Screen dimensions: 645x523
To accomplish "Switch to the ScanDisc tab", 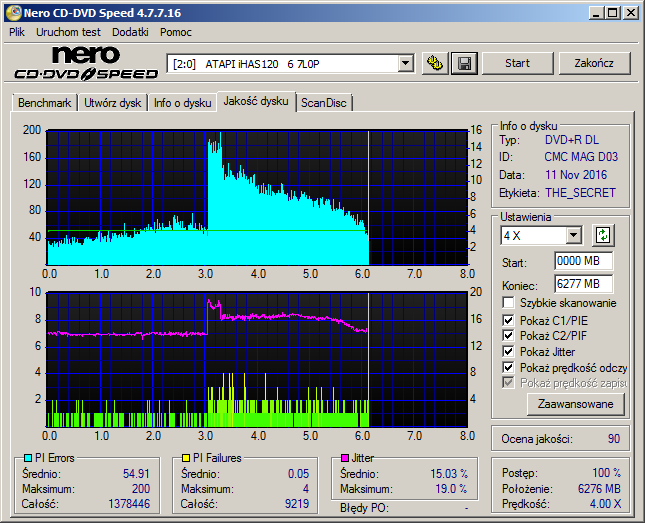I will [324, 103].
